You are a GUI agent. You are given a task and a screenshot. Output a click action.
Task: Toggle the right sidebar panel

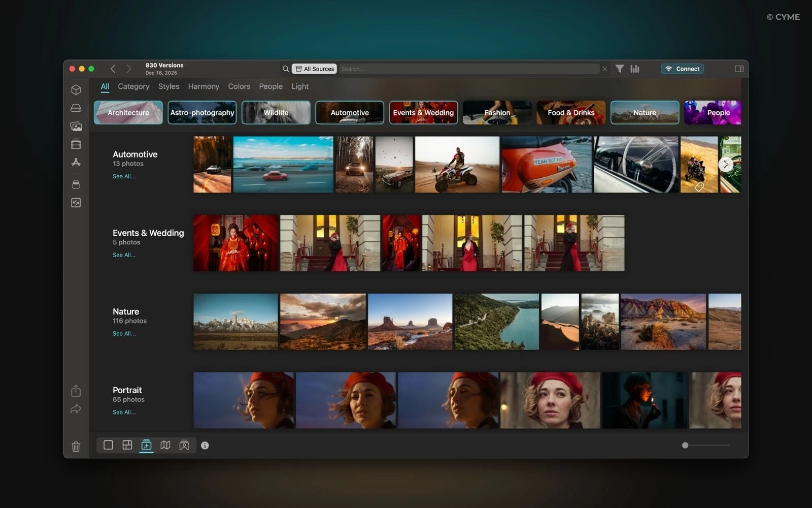coord(739,69)
